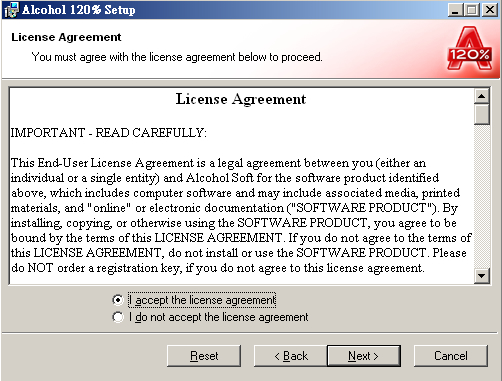Click the empty scrollbar track below the thumb
The width and height of the screenshot is (502, 381).
(481, 197)
